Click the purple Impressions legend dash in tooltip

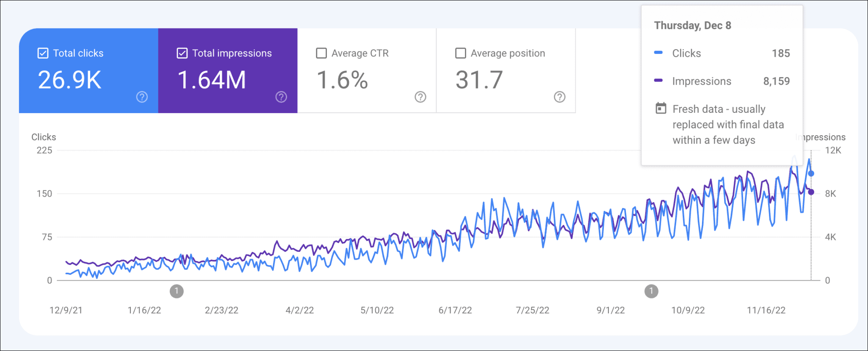point(658,81)
